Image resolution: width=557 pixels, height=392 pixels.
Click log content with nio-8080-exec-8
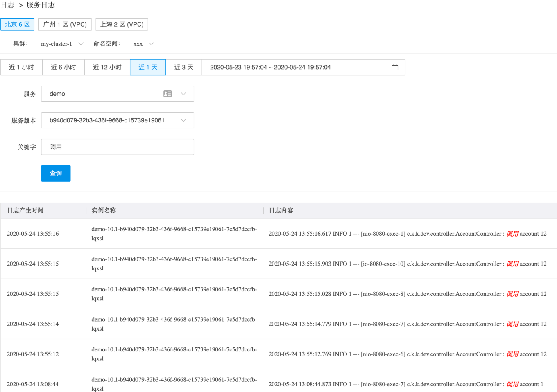[408, 294]
